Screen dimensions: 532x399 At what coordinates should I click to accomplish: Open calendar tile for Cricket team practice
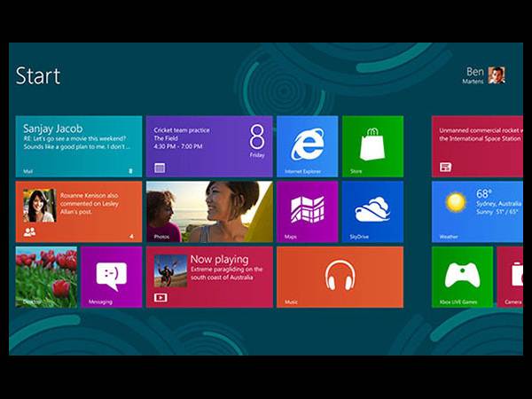pos(208,146)
